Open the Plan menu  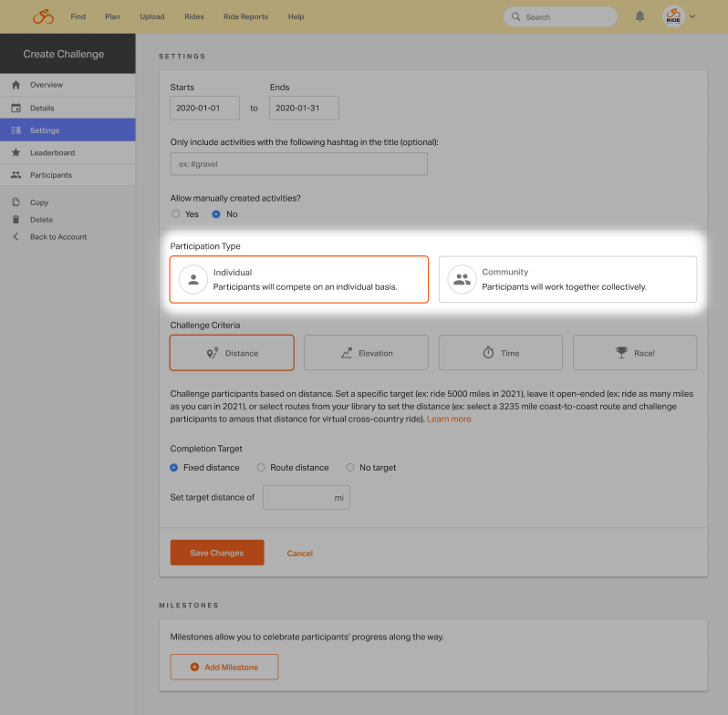point(112,16)
